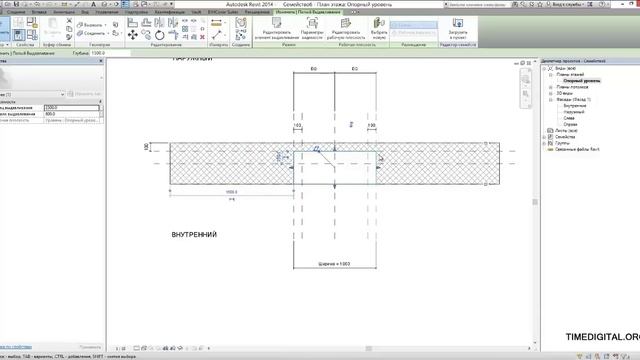Collapse the Виды (все) tree node
This screenshot has height=360, width=640.
pyautogui.click(x=544, y=69)
